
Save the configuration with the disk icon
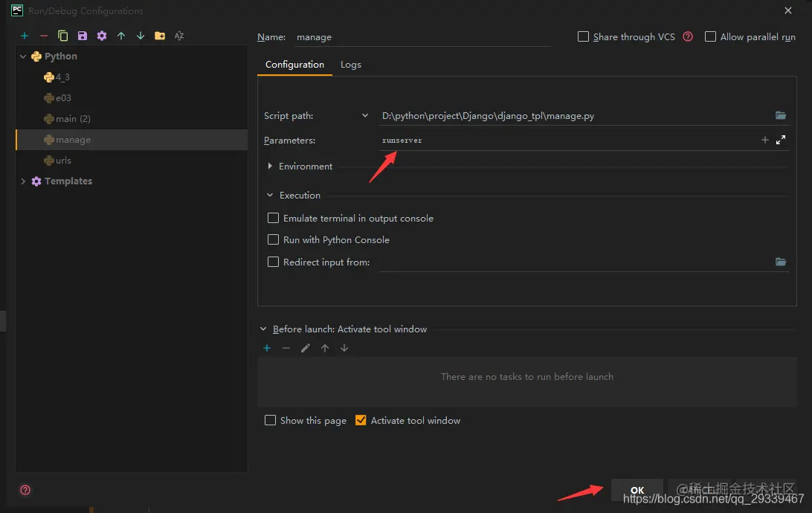click(83, 36)
